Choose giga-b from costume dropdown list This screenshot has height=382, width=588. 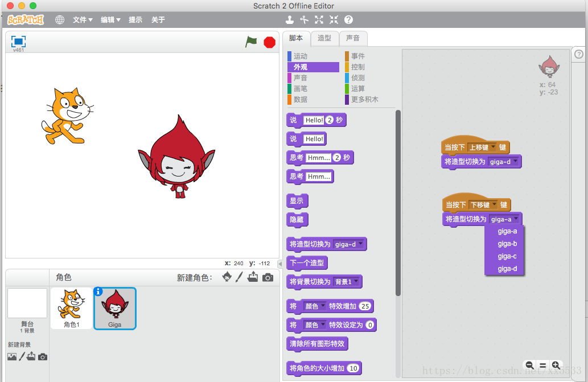pos(504,244)
